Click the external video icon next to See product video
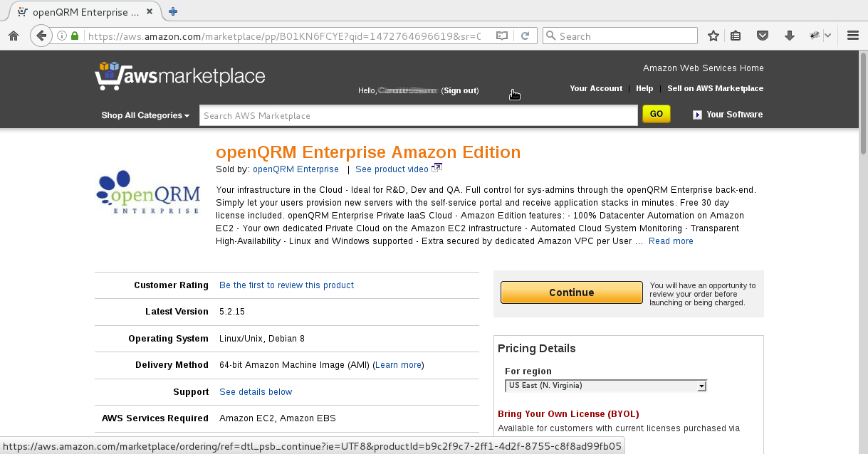Viewport: 868px width, 454px height. (x=437, y=169)
